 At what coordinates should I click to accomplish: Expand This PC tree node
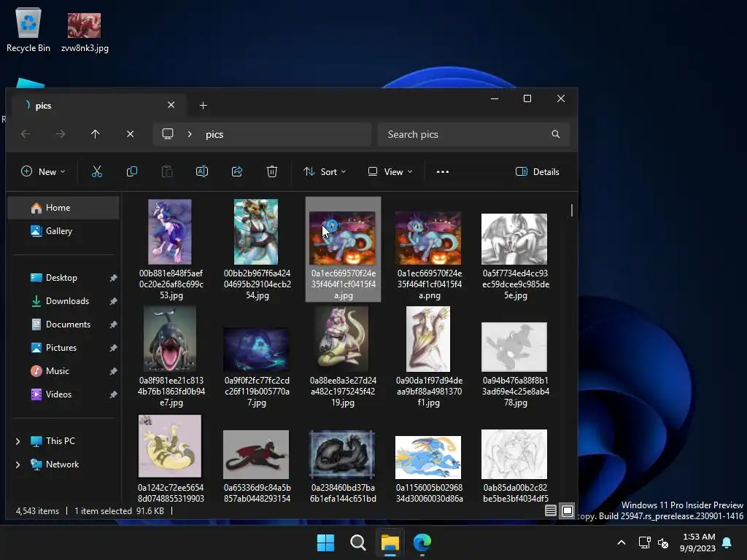(18, 441)
